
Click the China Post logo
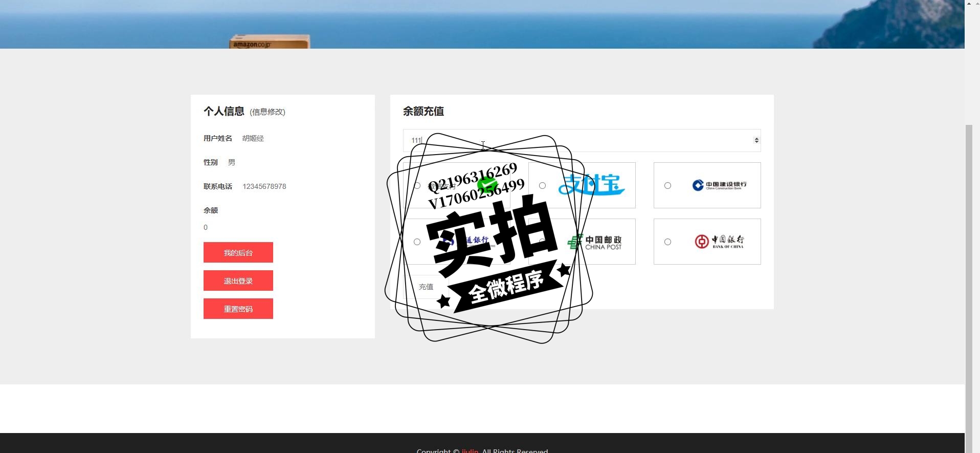pyautogui.click(x=594, y=242)
